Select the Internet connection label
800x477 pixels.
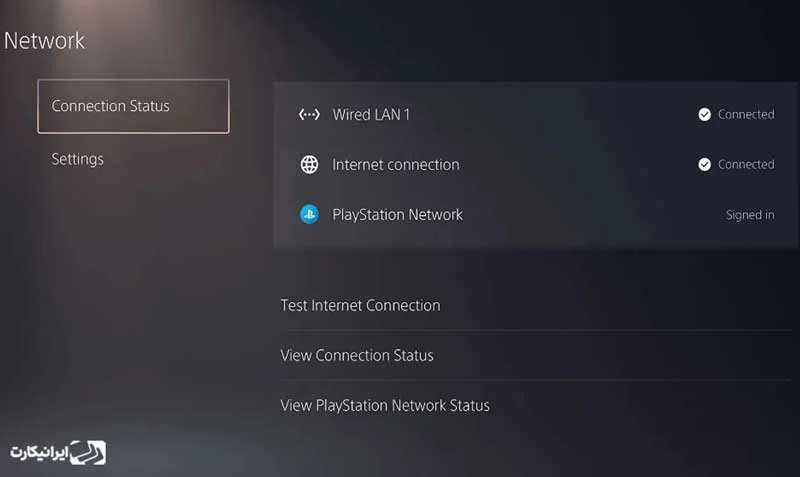click(x=396, y=165)
